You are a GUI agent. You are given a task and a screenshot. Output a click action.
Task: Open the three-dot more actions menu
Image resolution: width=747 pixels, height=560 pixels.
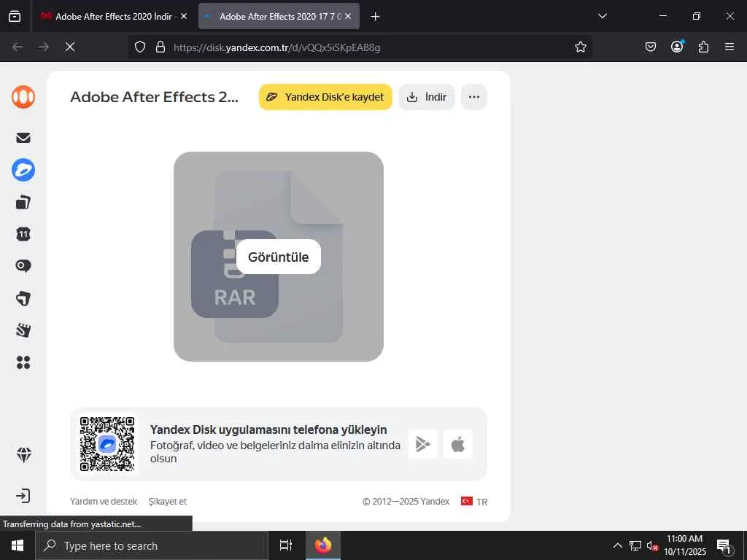[474, 97]
